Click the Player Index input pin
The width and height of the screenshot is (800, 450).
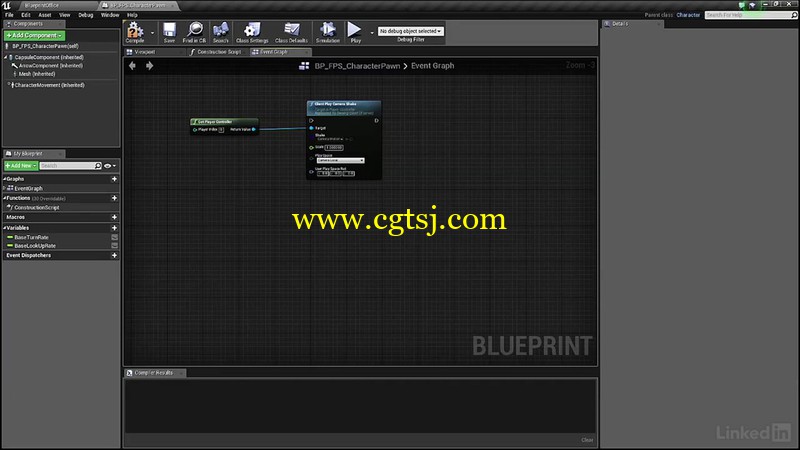194,130
